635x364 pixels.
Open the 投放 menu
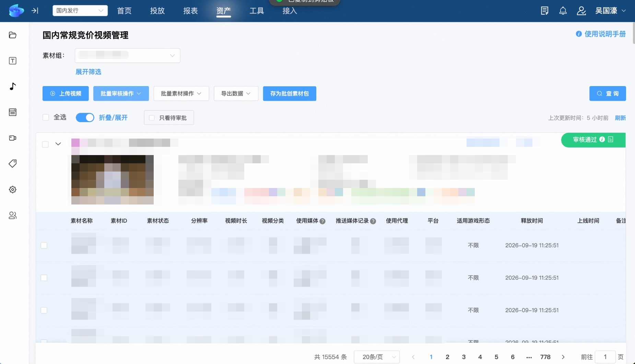click(157, 11)
